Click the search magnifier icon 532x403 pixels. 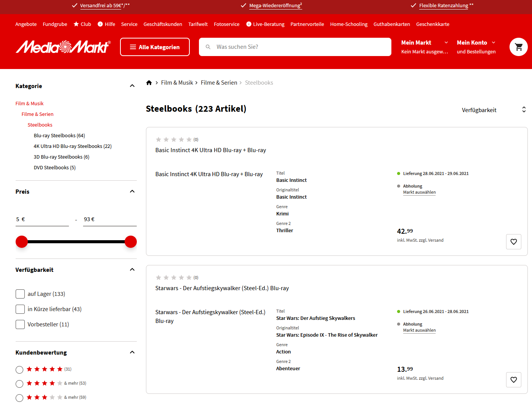coord(208,47)
